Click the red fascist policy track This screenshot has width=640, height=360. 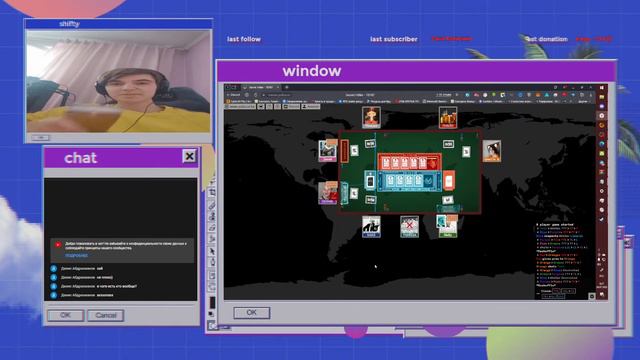(409, 162)
